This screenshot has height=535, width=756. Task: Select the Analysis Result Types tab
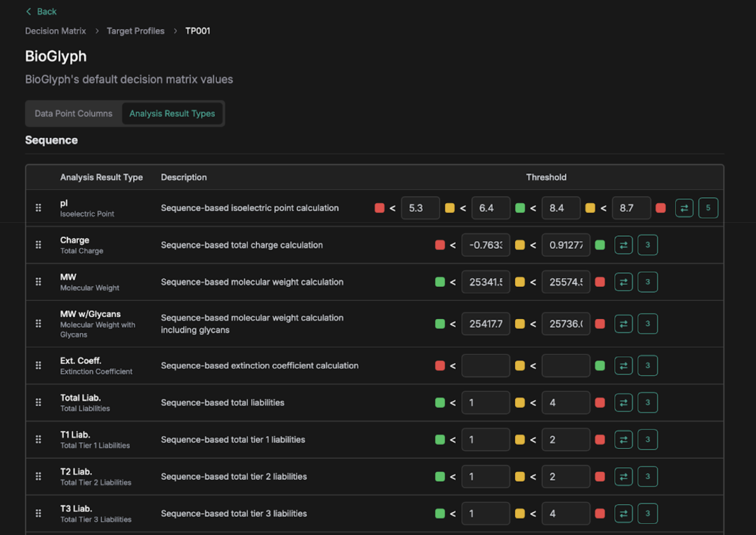click(172, 113)
